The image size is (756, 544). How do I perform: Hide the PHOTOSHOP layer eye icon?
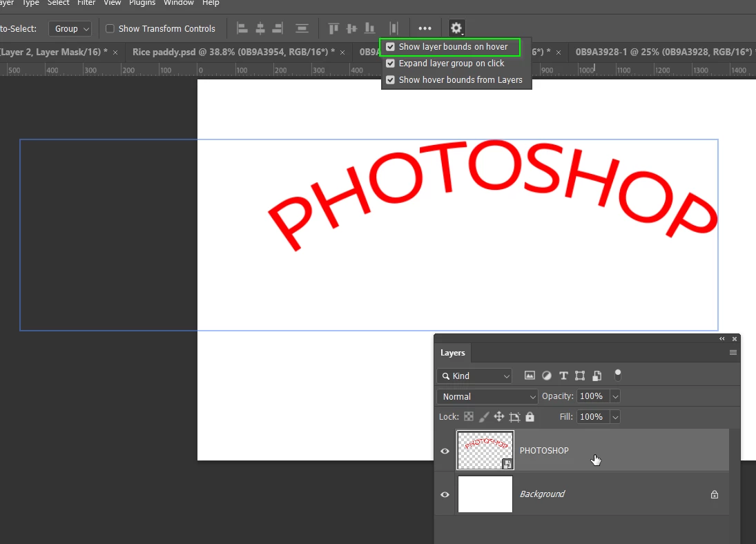445,451
